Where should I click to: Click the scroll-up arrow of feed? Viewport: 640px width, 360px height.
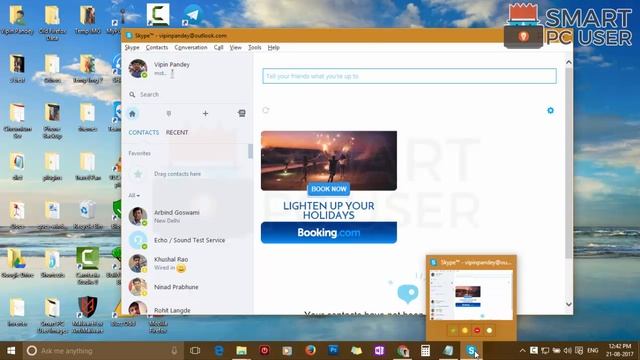pos(569,62)
